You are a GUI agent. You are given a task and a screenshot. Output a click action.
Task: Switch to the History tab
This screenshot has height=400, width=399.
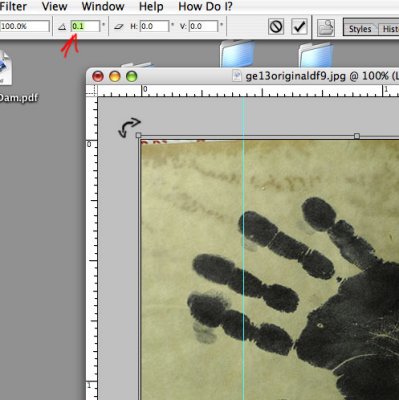pyautogui.click(x=389, y=29)
